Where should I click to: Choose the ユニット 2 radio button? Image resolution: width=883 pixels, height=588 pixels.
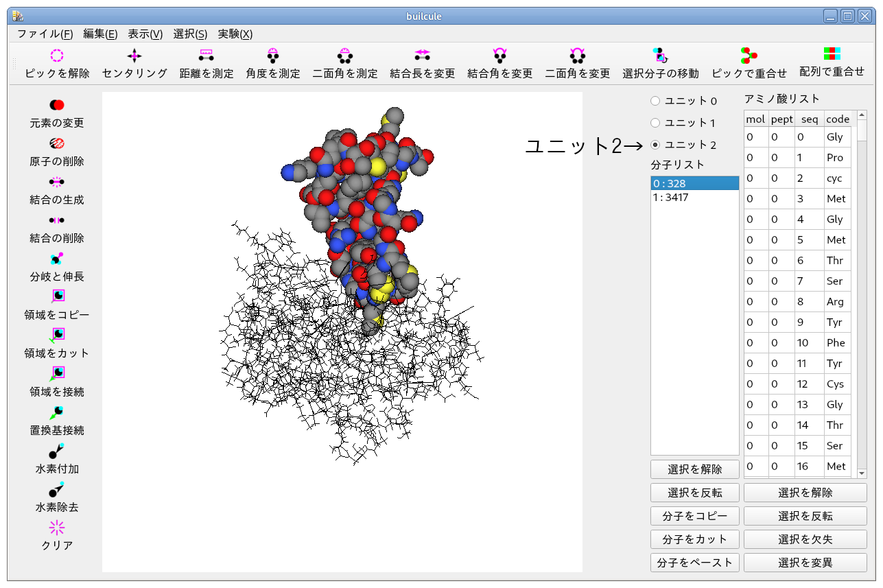[655, 145]
